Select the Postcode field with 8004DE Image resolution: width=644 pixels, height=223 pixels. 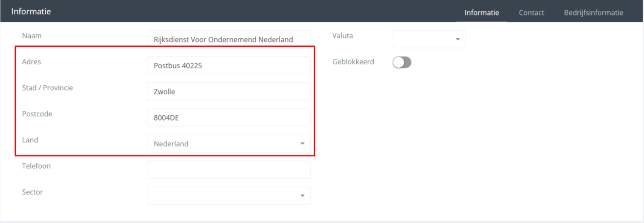229,118
